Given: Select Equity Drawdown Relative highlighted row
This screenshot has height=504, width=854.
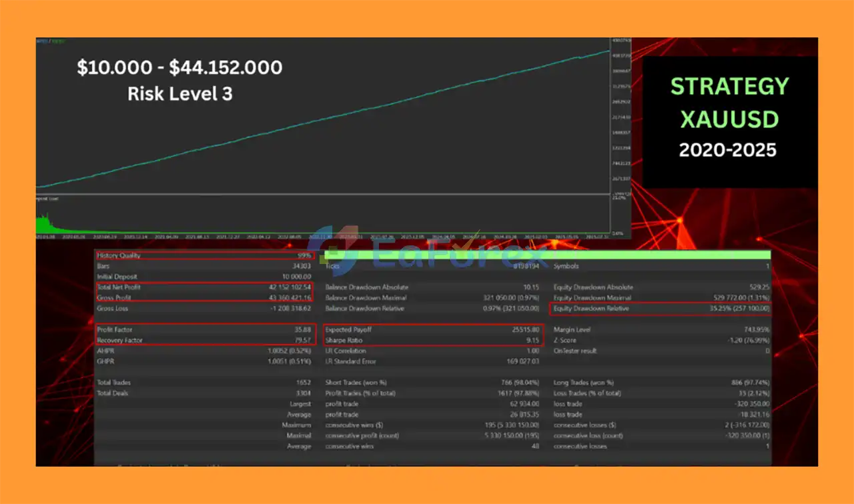Looking at the screenshot, I should 661,309.
